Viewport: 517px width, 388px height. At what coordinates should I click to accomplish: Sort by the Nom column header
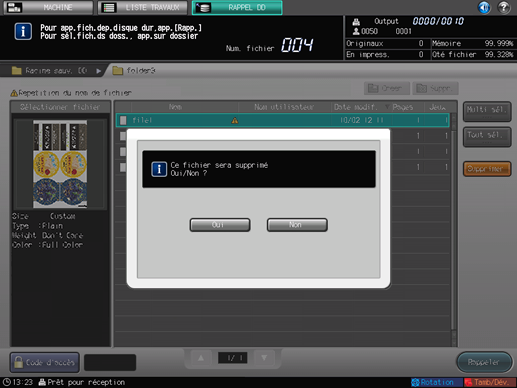click(x=175, y=107)
